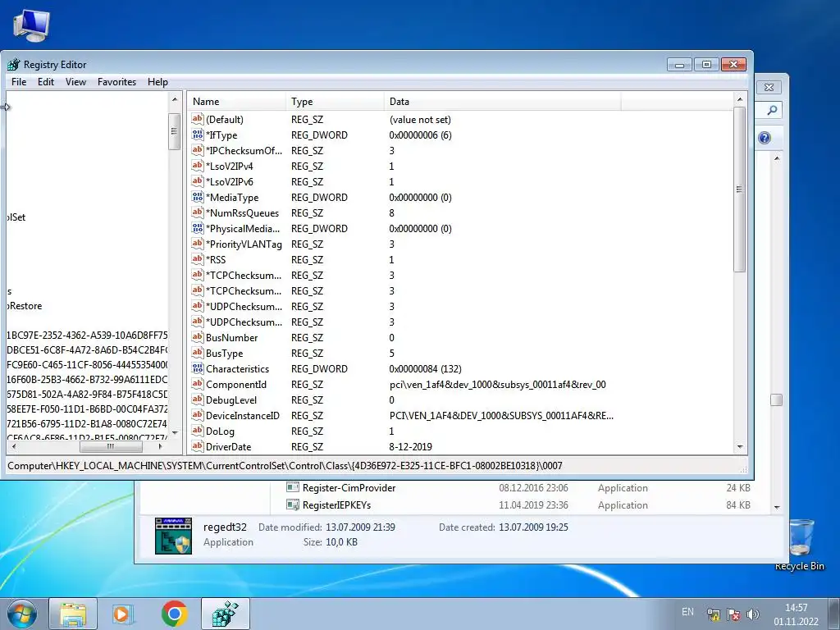Screen dimensions: 840x630
Task: Open the volume speaker tray icon
Action: point(753,614)
